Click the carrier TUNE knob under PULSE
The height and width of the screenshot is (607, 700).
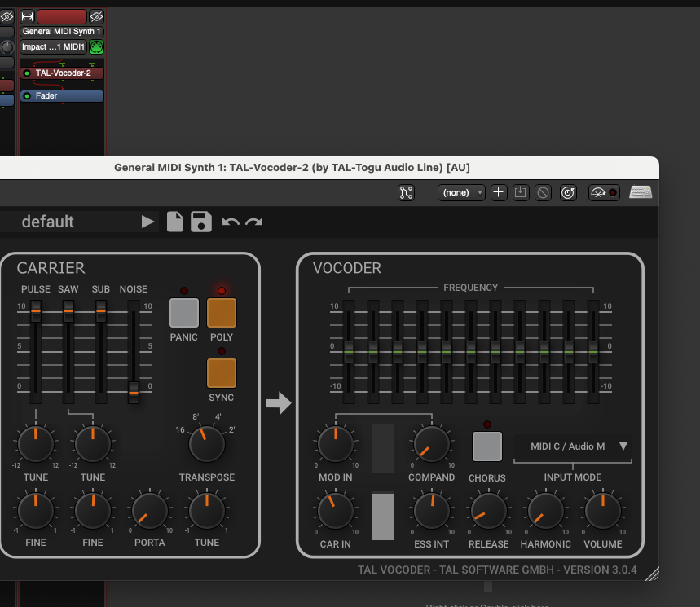click(35, 444)
